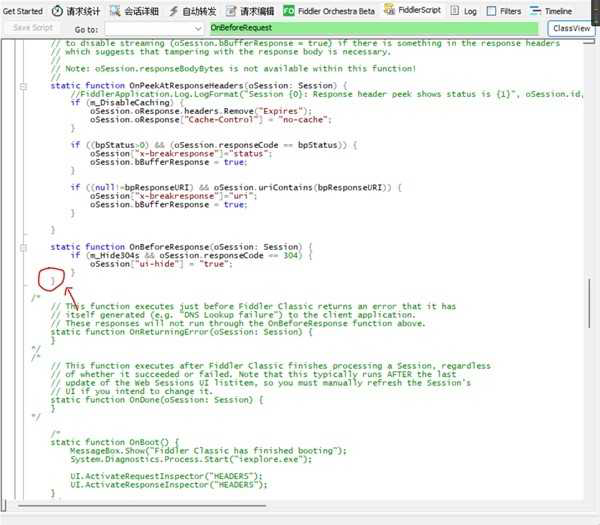600x525 pixels.
Task: Select the Fiddler Orchestra Beta tab label
Action: click(x=340, y=10)
